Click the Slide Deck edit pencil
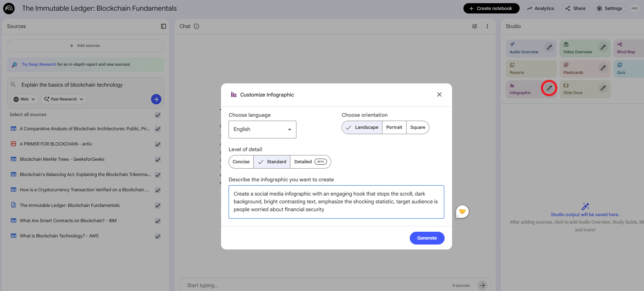 click(603, 88)
